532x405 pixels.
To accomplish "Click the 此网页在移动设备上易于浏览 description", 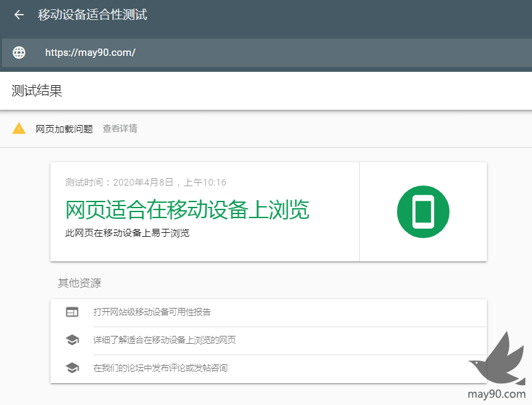I will [x=127, y=233].
